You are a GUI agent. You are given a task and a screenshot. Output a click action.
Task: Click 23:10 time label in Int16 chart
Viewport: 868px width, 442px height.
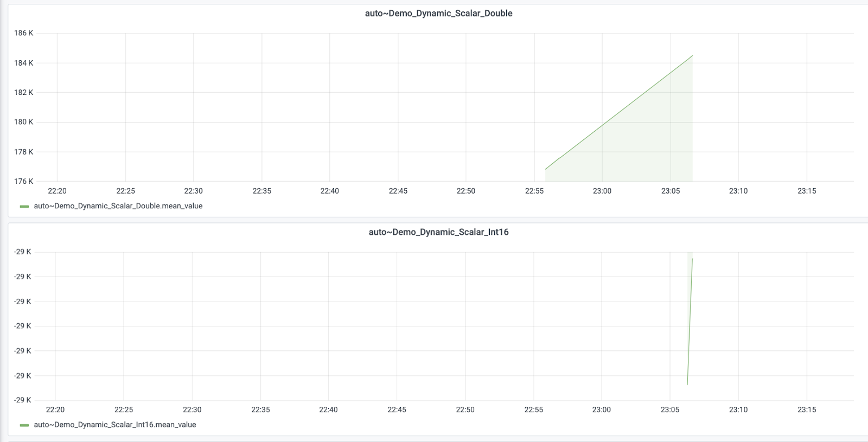coord(738,409)
